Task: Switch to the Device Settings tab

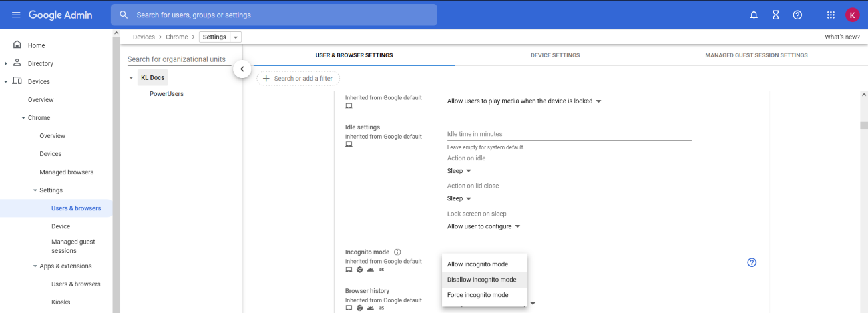Action: [555, 55]
